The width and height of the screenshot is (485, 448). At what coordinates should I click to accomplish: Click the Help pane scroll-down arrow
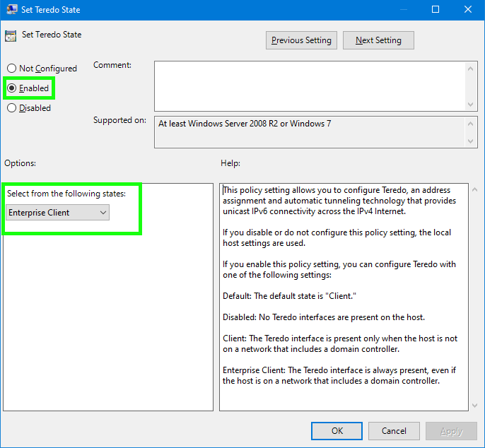click(474, 404)
